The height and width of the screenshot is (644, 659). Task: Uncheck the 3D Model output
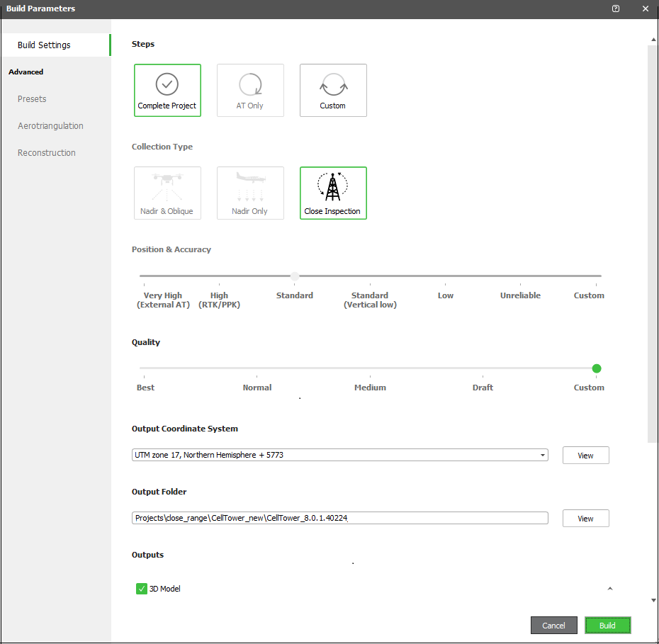pyautogui.click(x=141, y=589)
